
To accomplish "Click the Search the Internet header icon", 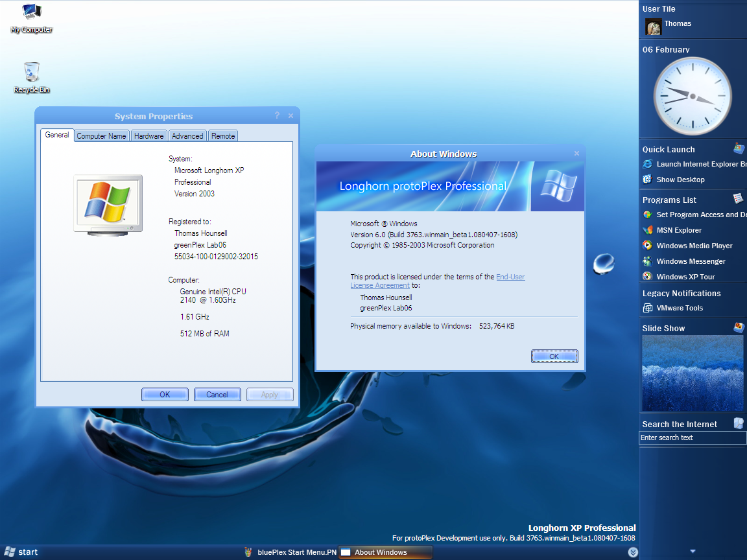I will [739, 423].
